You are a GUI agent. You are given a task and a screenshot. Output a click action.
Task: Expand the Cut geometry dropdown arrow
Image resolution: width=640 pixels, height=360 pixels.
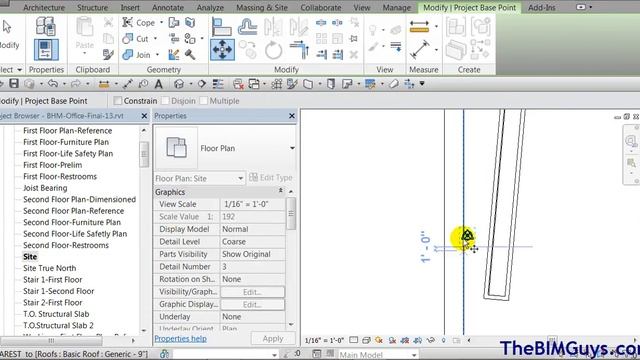155,39
